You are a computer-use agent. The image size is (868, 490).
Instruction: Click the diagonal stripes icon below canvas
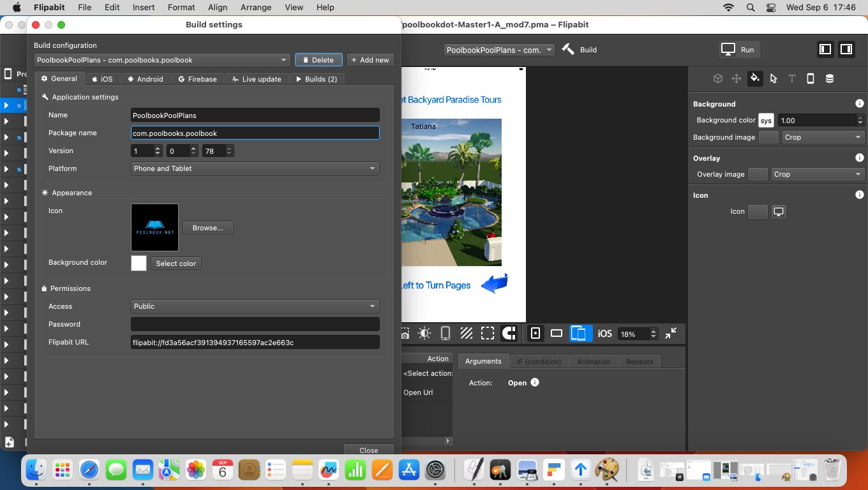(x=467, y=333)
